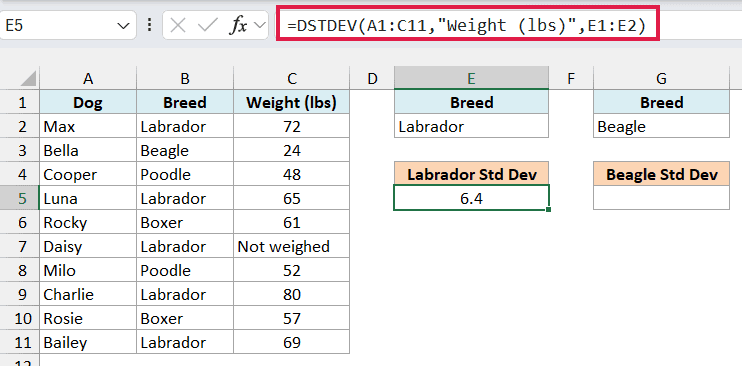Click the Enter checkmark formula icon
This screenshot has width=742, height=366.
pyautogui.click(x=207, y=26)
